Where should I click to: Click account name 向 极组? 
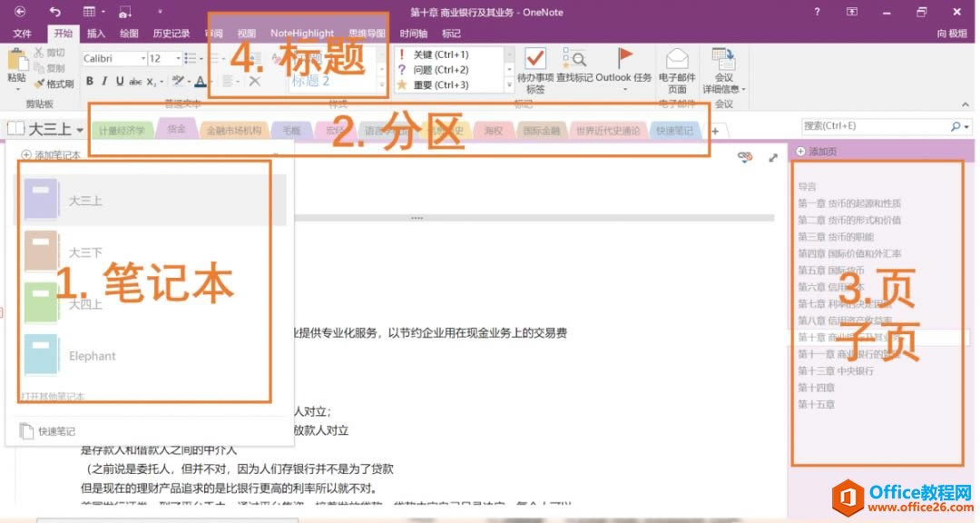952,34
